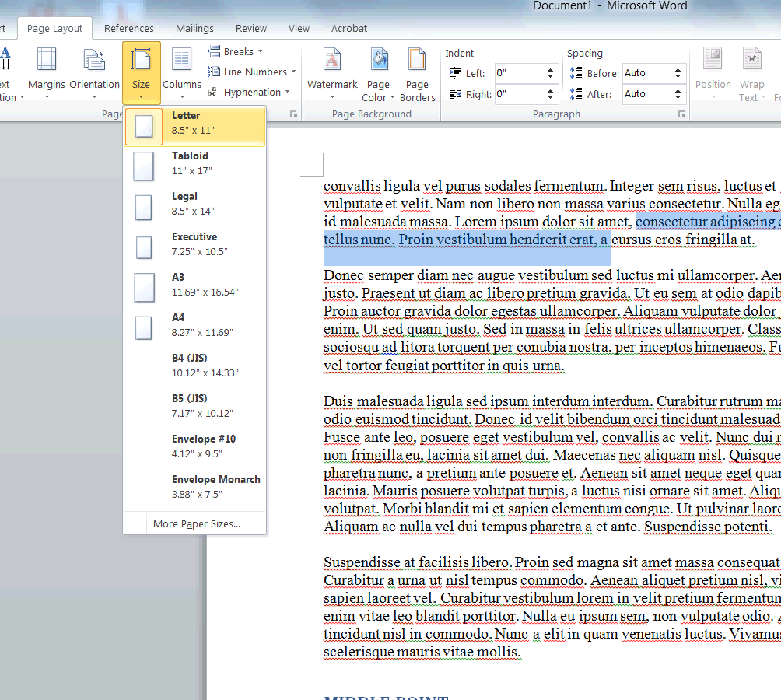Switch to the Review tab
Viewport: 781px width, 700px height.
251,28
